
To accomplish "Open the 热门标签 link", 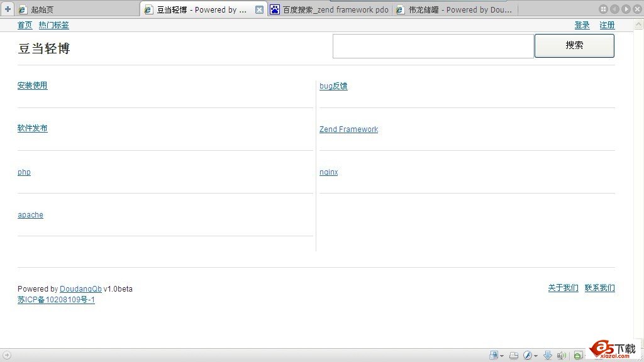I will tap(54, 25).
